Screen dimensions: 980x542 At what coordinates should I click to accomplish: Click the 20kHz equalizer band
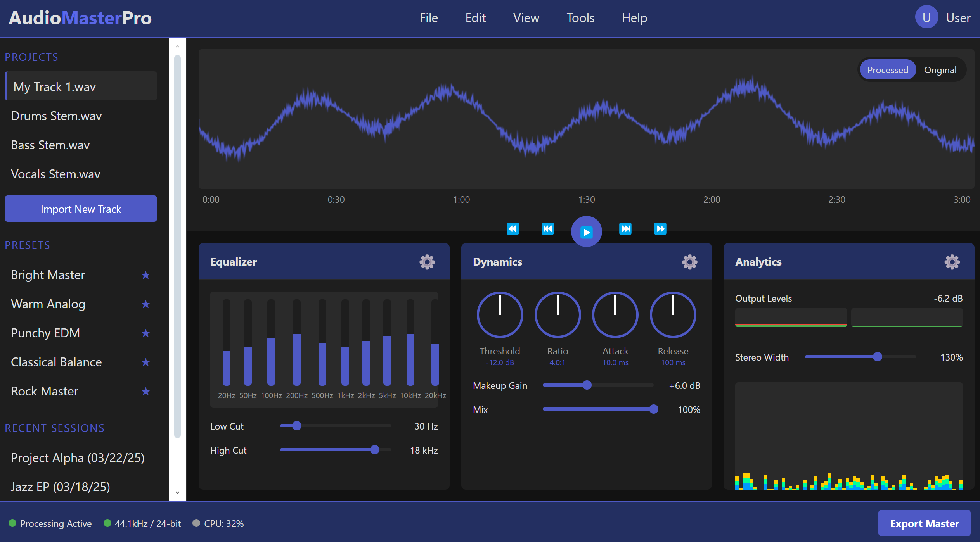(435, 343)
